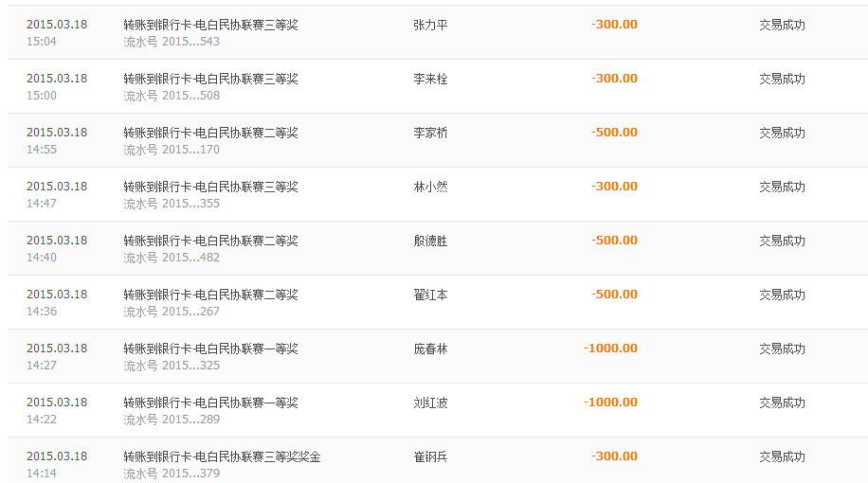Click 交易成功 status in 林小然's row

pos(782,187)
